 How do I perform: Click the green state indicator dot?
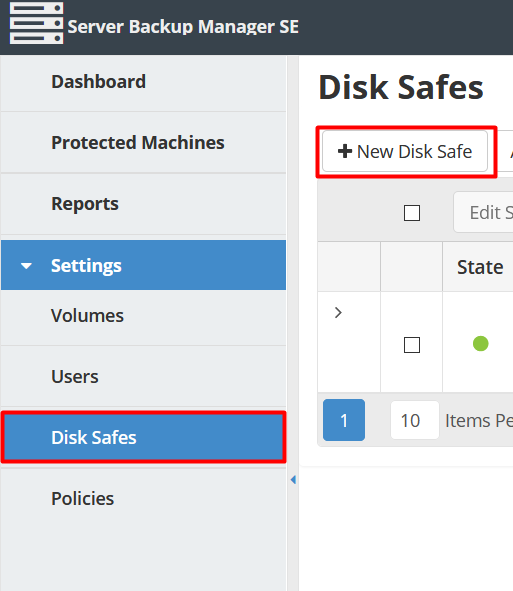(481, 343)
